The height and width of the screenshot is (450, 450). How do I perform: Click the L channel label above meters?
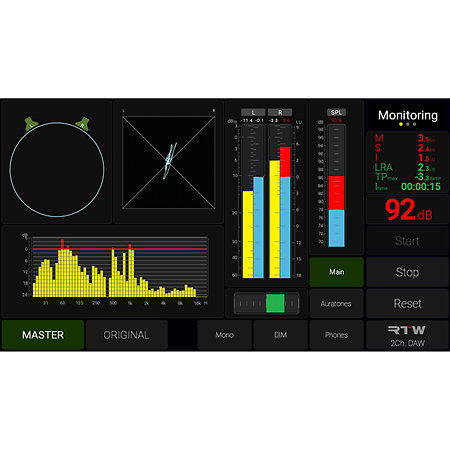click(x=253, y=112)
